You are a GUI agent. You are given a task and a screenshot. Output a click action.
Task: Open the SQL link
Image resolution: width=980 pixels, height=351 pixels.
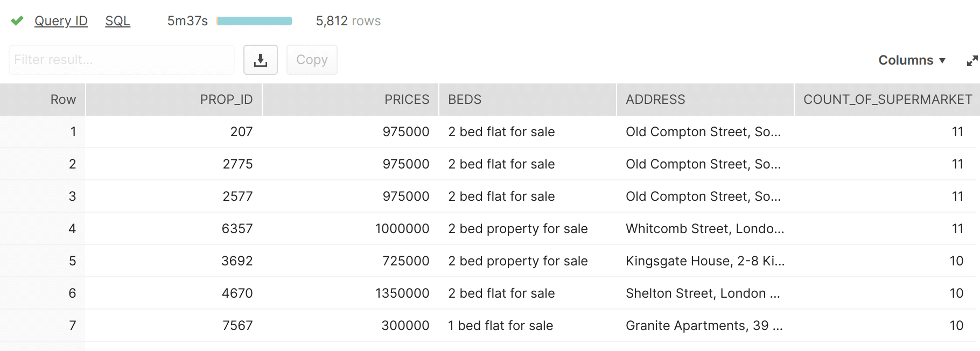(x=117, y=21)
